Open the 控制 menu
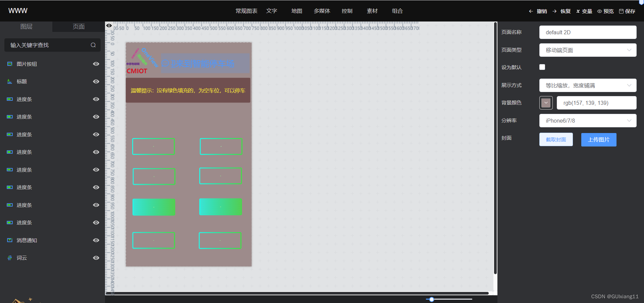 (x=347, y=11)
